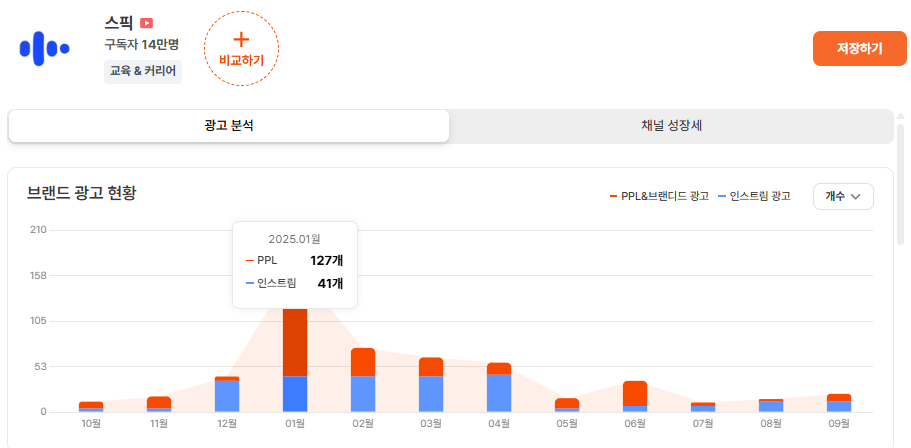Click the 01월 x-axis label

(x=295, y=423)
